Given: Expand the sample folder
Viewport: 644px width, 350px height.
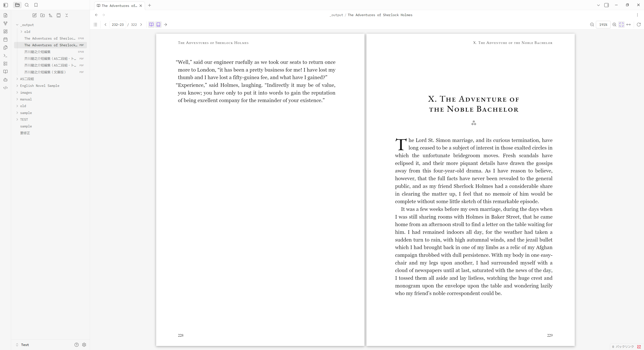Looking at the screenshot, I should tap(17, 113).
